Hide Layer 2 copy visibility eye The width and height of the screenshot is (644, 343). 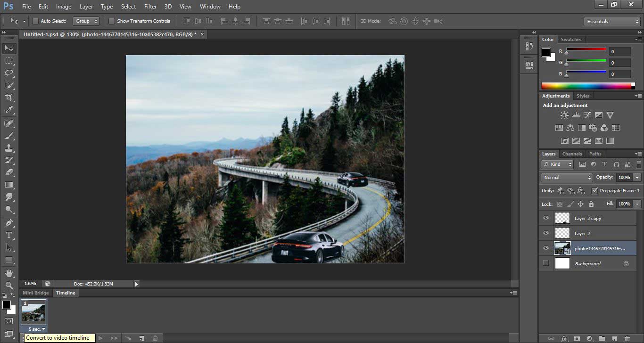(546, 218)
